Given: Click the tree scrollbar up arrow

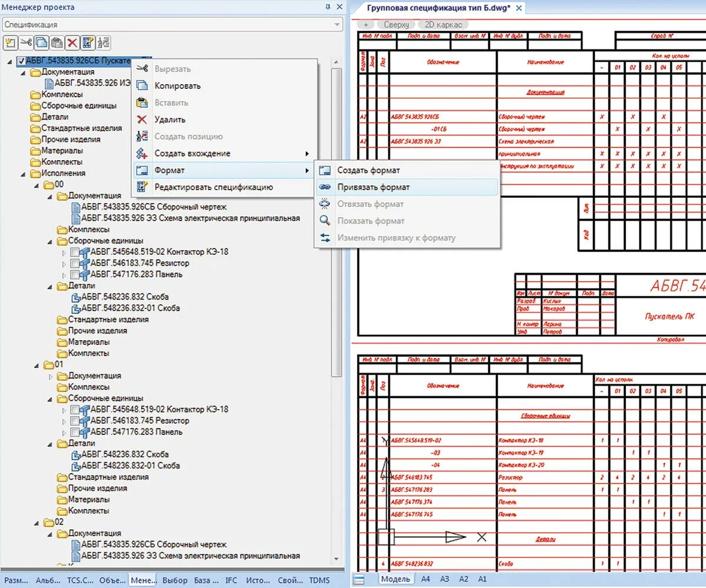Looking at the screenshot, I should click(337, 61).
